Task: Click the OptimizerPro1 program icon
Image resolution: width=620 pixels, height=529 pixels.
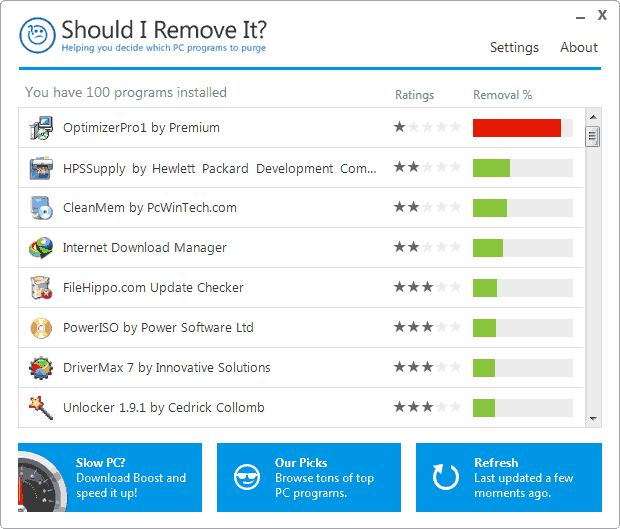Action: coord(41,128)
